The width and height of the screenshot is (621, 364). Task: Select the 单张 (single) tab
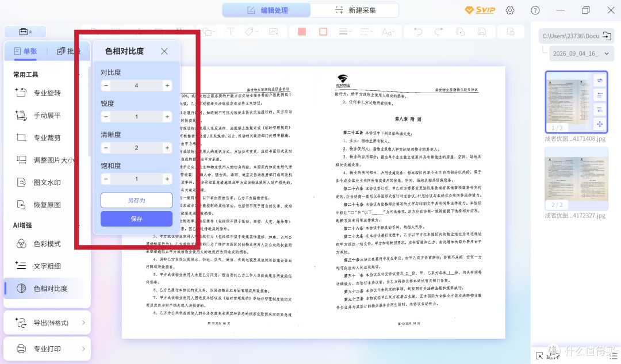click(x=25, y=51)
